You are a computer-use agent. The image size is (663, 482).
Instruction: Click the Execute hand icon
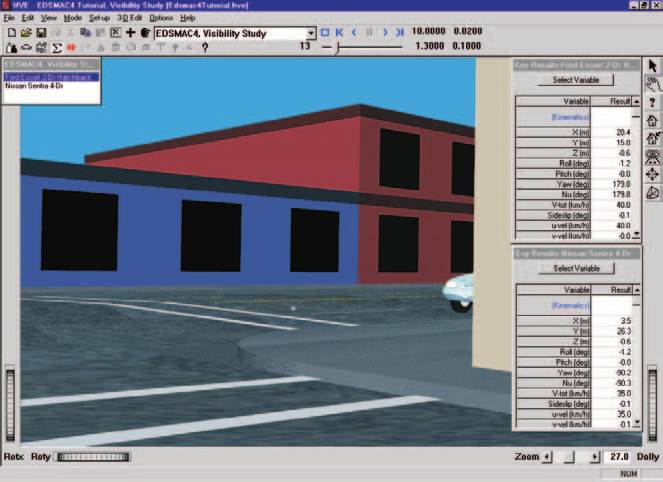pyautogui.click(x=145, y=33)
